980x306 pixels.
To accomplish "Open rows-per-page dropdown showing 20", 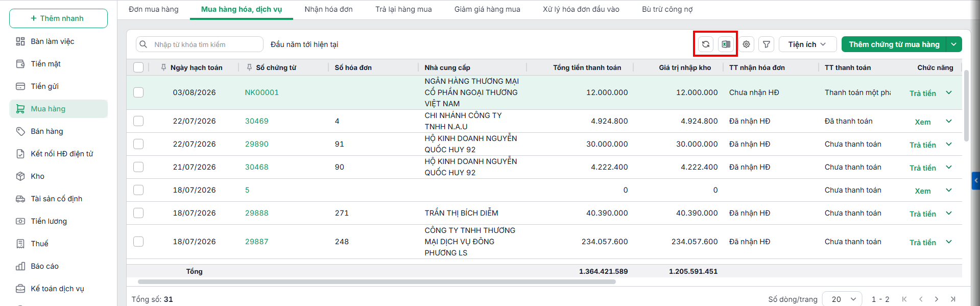I will click(x=842, y=299).
